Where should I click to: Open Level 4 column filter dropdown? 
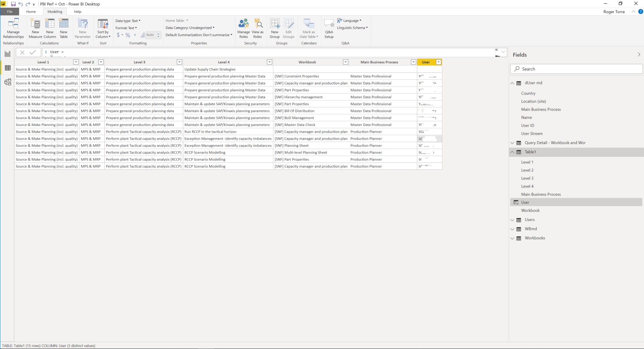[269, 62]
